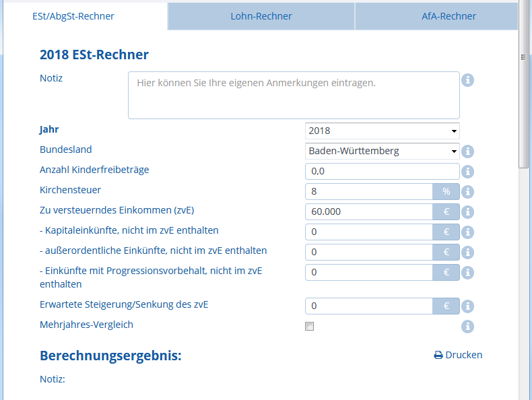Click the Kirchensteuer label
Viewport: 532px width, 400px height.
pyautogui.click(x=70, y=190)
